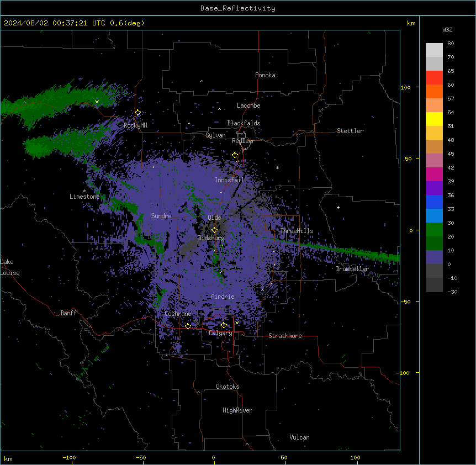
Task: Click the 0.6(deg) elevation angle text
Action: (x=127, y=23)
